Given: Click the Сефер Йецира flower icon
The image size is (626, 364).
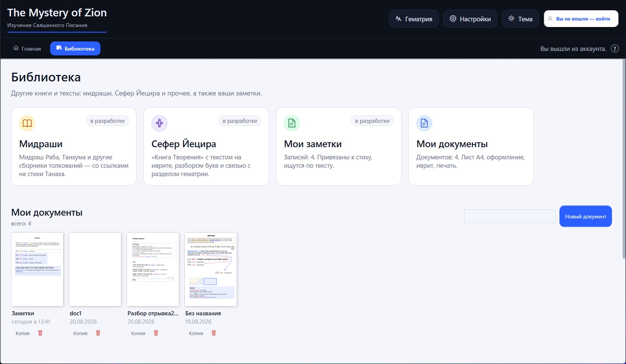Looking at the screenshot, I should point(159,123).
